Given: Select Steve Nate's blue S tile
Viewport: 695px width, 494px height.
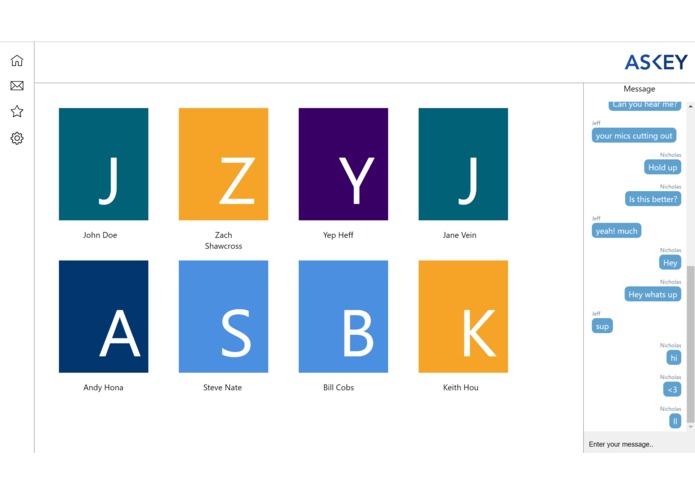Looking at the screenshot, I should tap(223, 316).
